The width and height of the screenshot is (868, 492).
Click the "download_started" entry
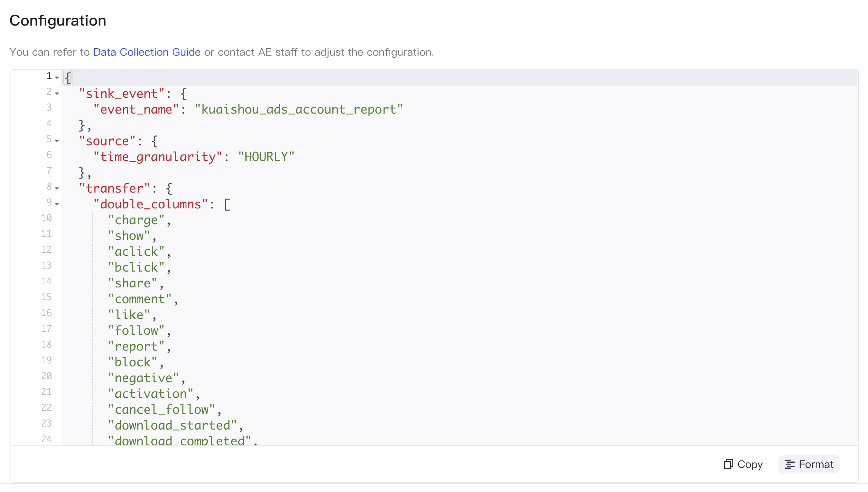coord(172,425)
